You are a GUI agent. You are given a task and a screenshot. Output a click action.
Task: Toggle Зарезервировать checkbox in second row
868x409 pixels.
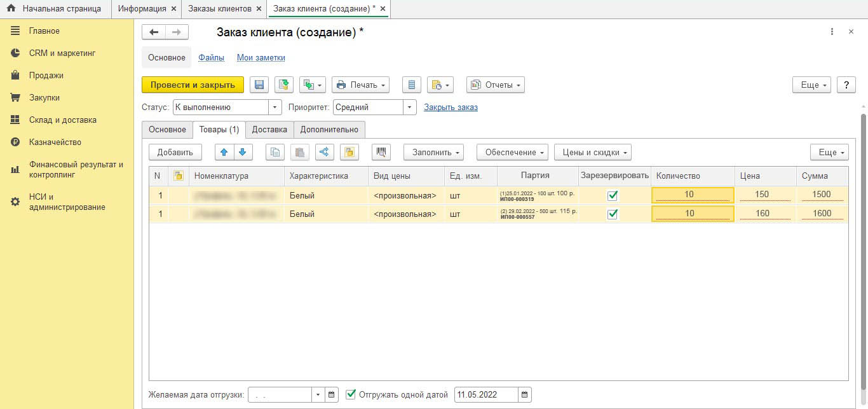(x=613, y=214)
